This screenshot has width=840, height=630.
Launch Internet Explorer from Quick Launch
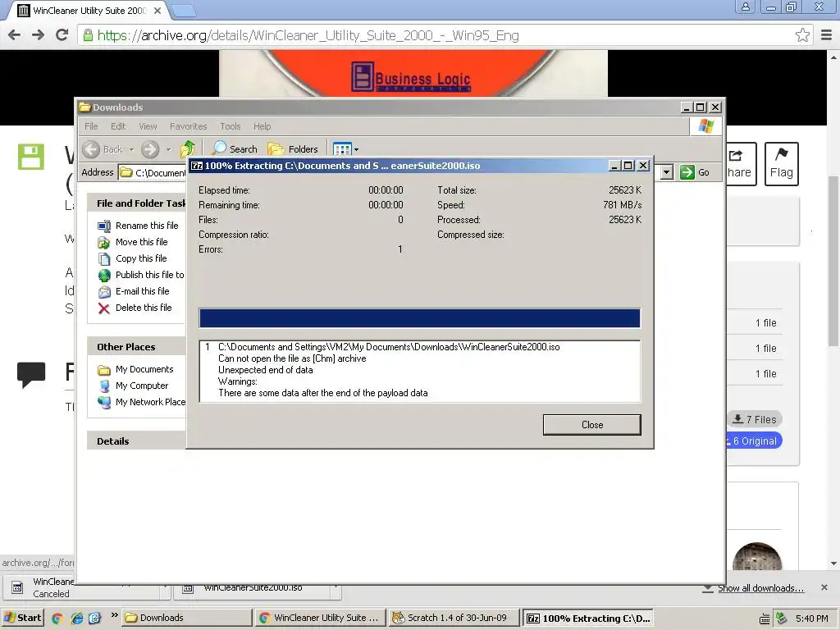pos(76,619)
